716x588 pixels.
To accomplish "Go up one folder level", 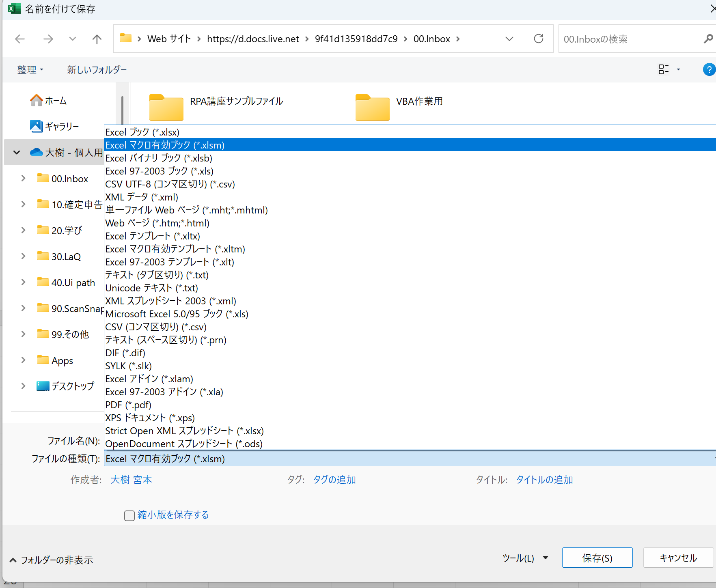I will (97, 39).
